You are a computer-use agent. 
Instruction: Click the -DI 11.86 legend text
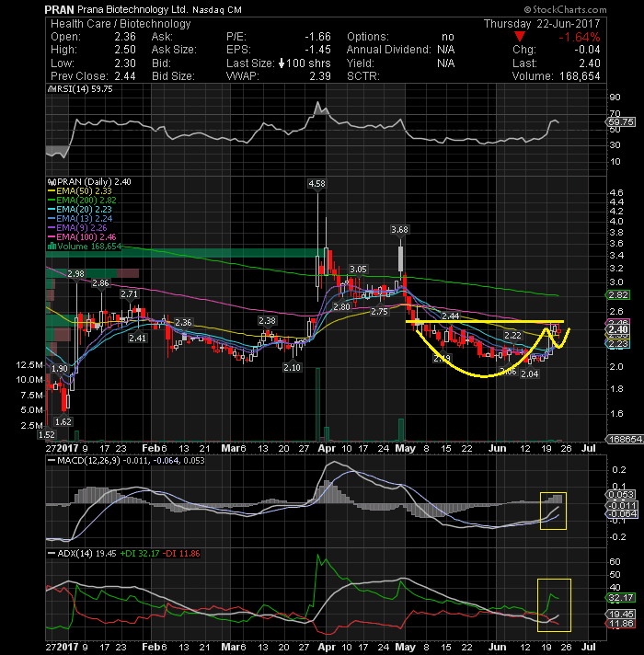(x=181, y=554)
